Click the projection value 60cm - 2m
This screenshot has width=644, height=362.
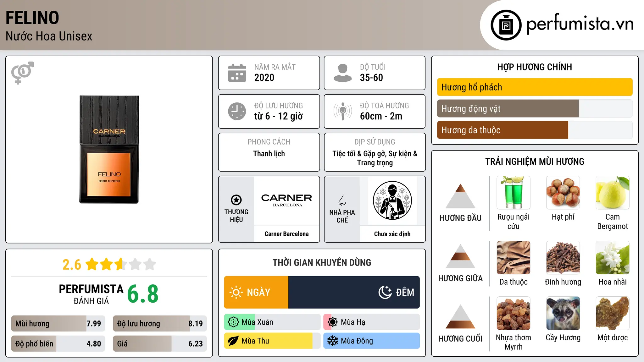click(x=381, y=116)
